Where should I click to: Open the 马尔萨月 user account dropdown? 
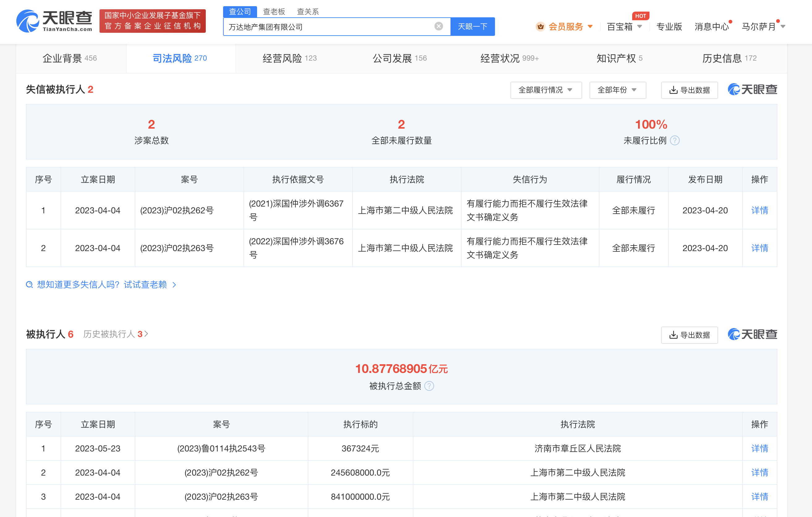point(763,26)
